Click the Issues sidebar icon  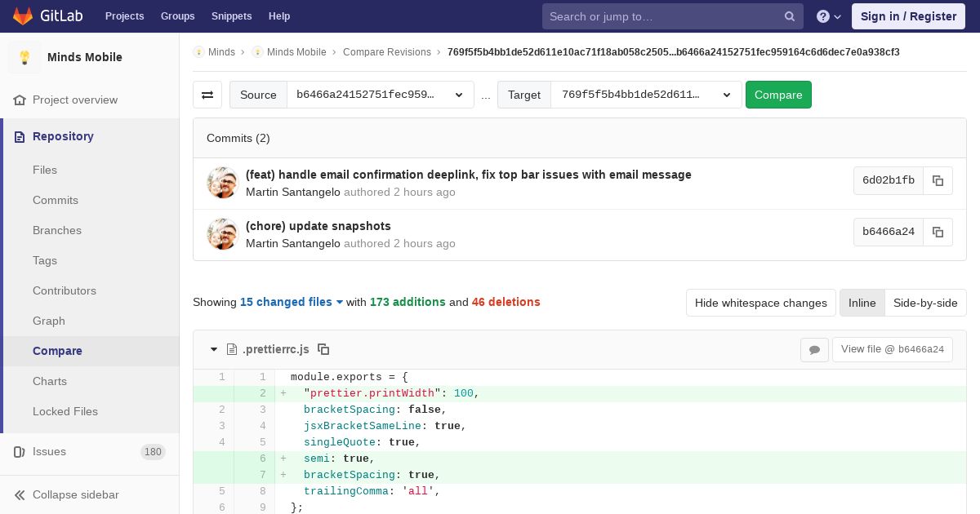click(20, 451)
